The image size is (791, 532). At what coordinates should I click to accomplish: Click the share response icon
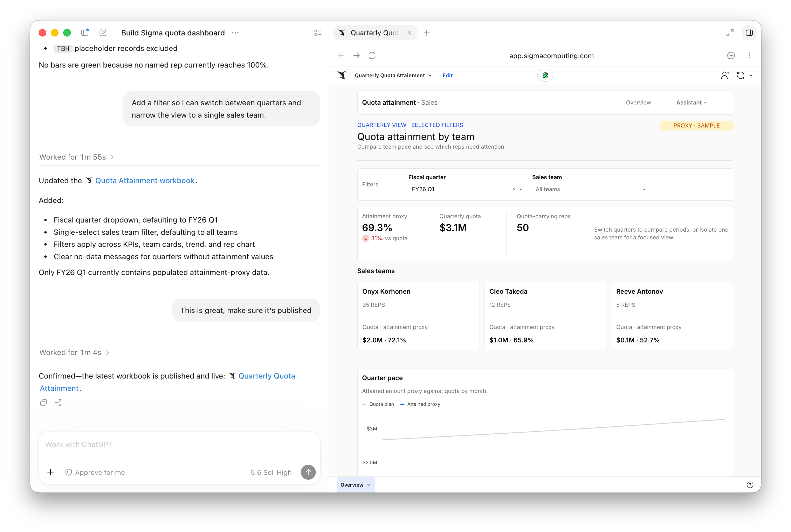58,403
